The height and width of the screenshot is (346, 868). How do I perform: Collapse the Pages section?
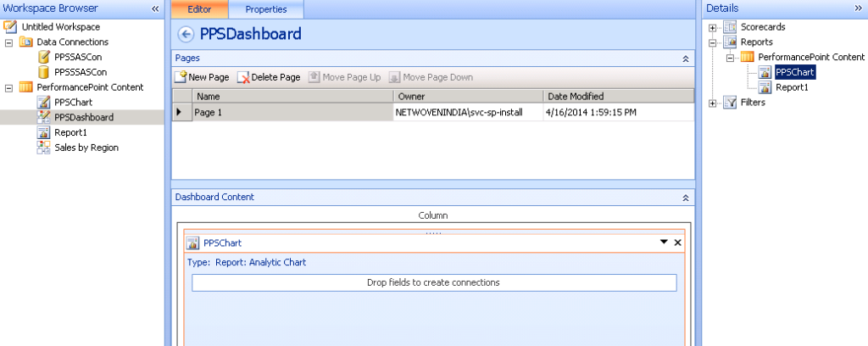[685, 59]
